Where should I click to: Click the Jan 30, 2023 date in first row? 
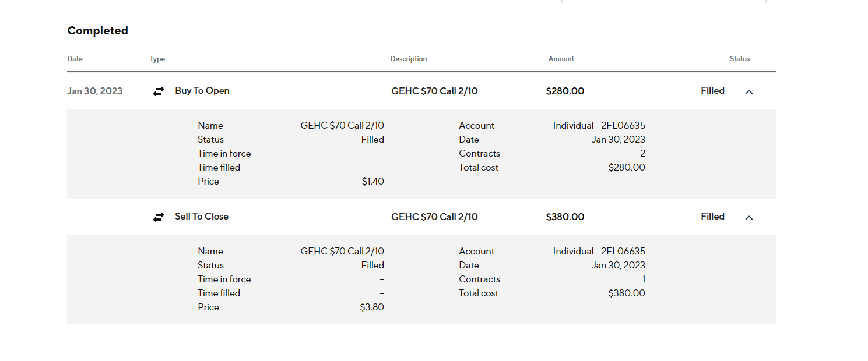click(x=95, y=91)
